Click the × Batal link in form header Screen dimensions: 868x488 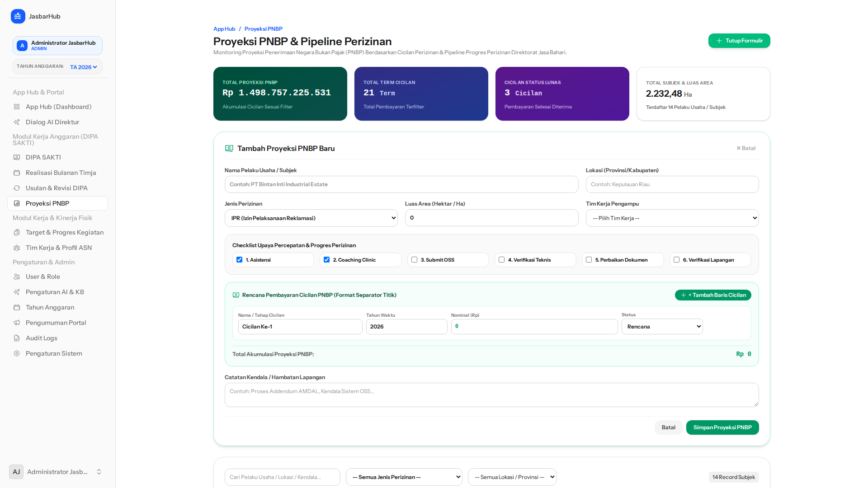[x=746, y=148]
